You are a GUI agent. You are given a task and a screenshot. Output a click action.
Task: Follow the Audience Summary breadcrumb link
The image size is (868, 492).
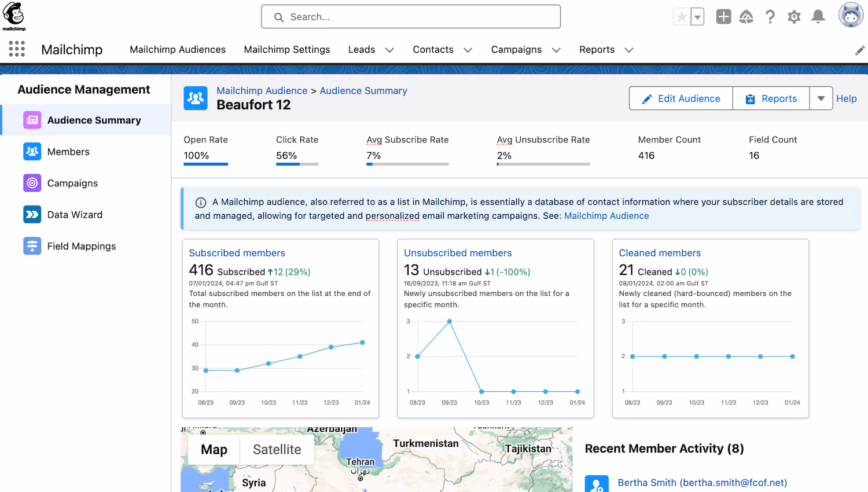coord(363,91)
